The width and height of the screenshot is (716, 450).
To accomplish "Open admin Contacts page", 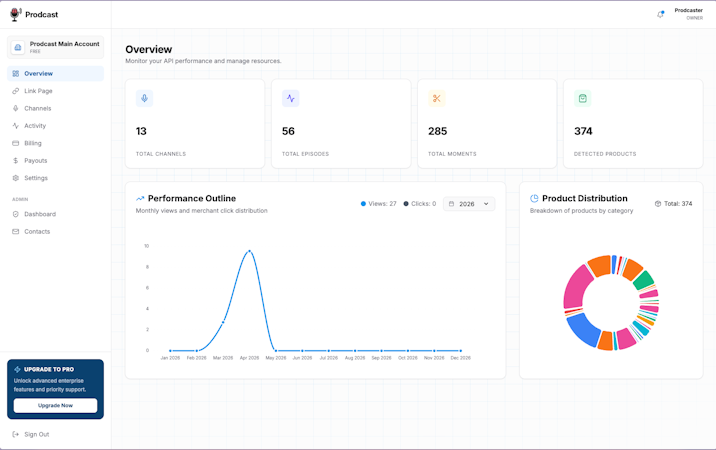I will [55, 232].
